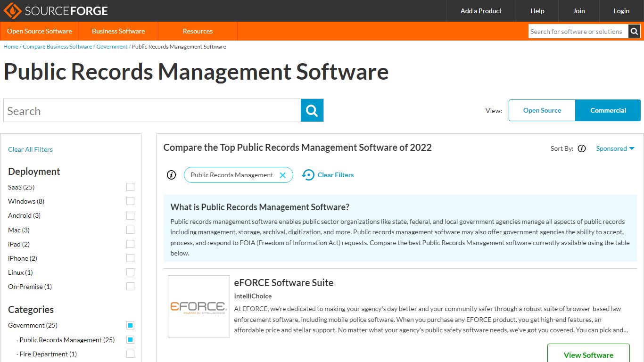Click the Public Records Management (25) label
Viewport: 644px width, 362px height.
pyautogui.click(x=67, y=340)
